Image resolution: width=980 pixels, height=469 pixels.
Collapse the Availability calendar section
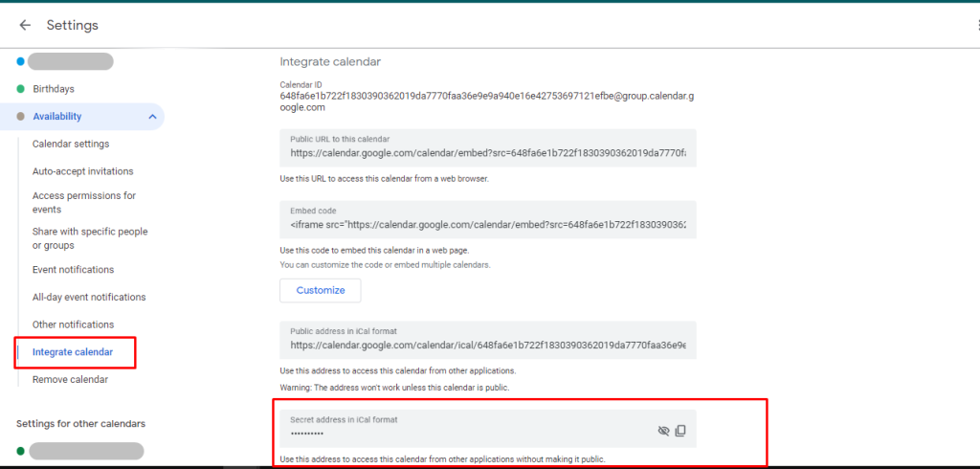pos(152,117)
